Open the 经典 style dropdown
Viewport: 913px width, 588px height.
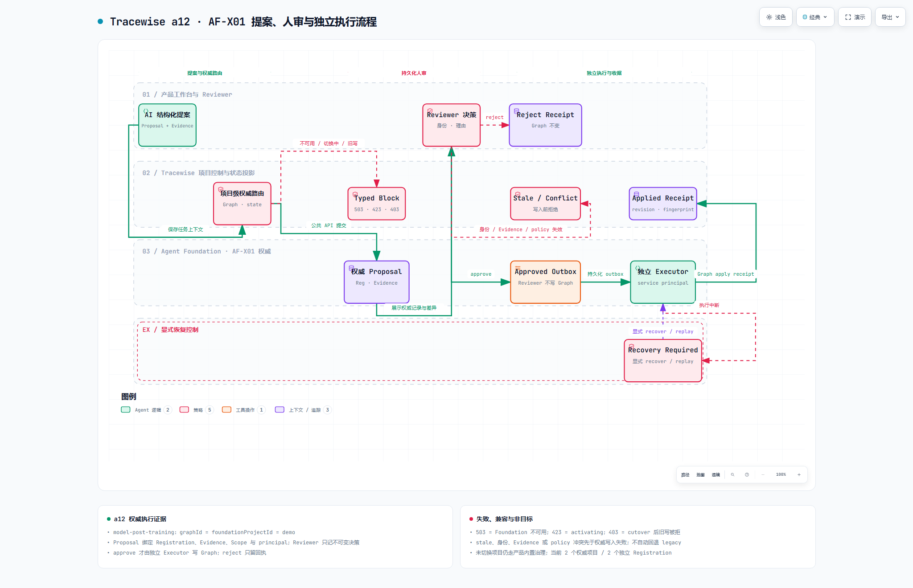[x=815, y=17]
